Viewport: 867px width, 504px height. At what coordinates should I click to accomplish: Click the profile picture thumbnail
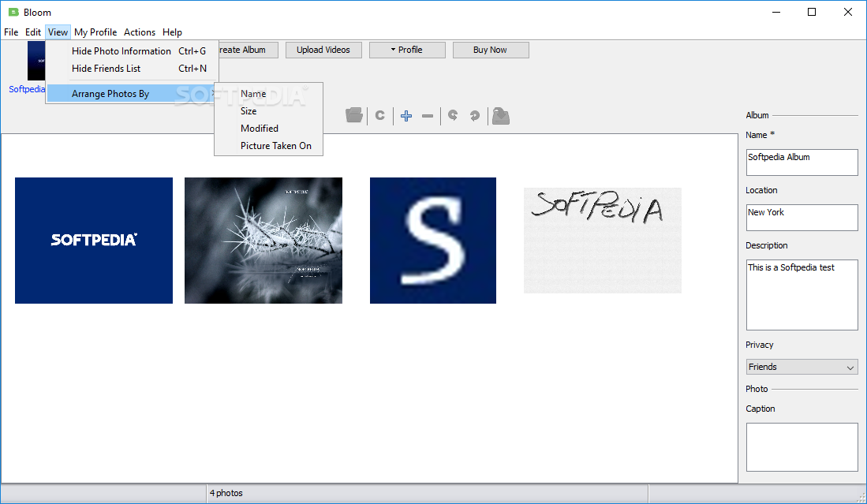tap(36, 61)
